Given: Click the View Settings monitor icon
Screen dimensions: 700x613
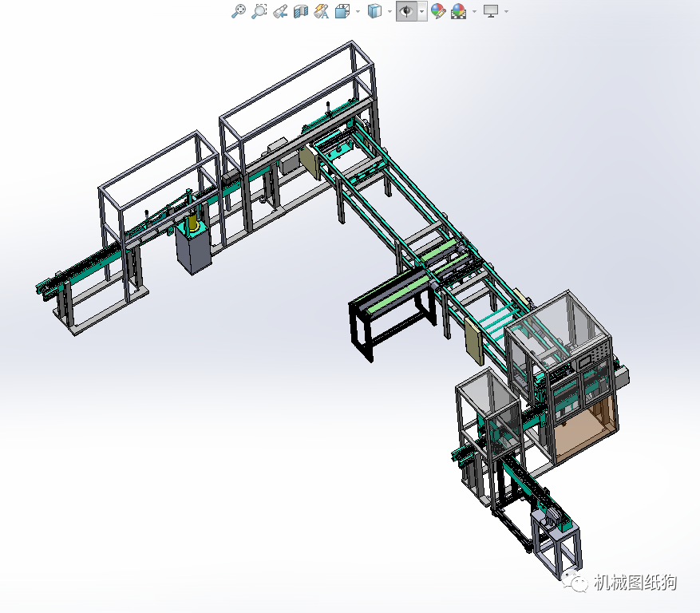Looking at the screenshot, I should point(491,11).
